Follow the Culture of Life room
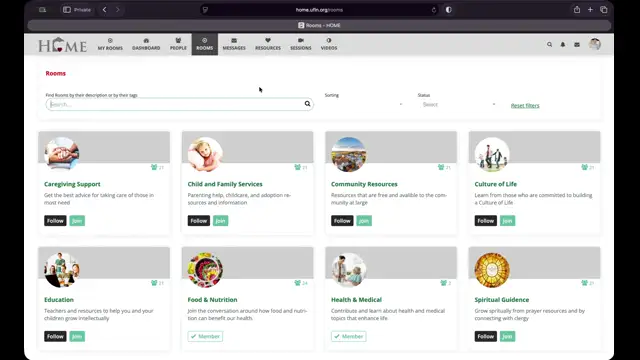Viewport: 640px width, 360px height. point(486,221)
